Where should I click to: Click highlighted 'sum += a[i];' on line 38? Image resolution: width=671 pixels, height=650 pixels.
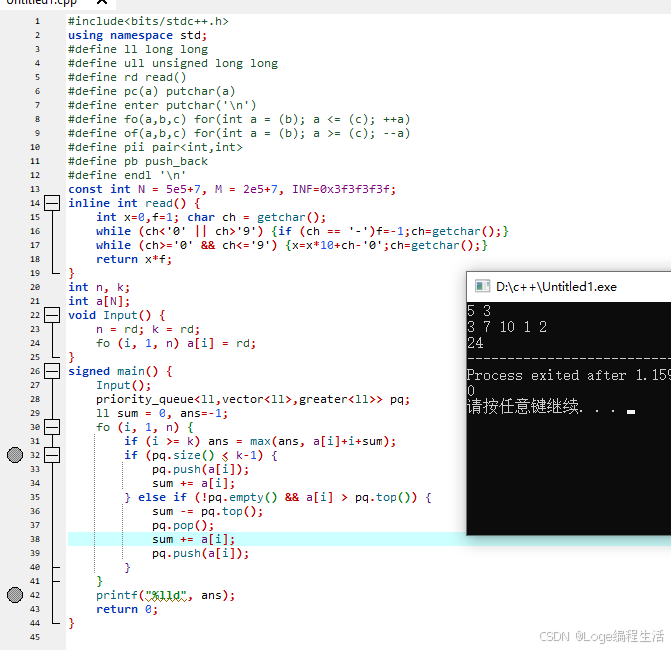click(x=193, y=539)
